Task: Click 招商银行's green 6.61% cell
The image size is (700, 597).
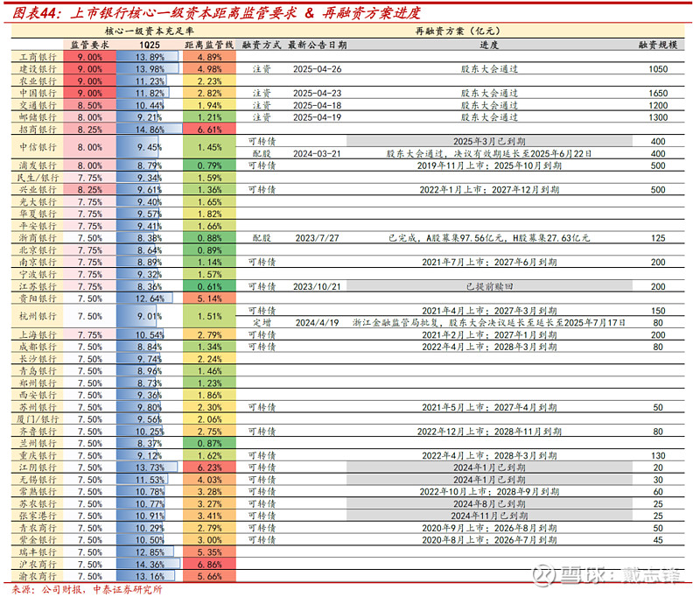Action: point(209,128)
